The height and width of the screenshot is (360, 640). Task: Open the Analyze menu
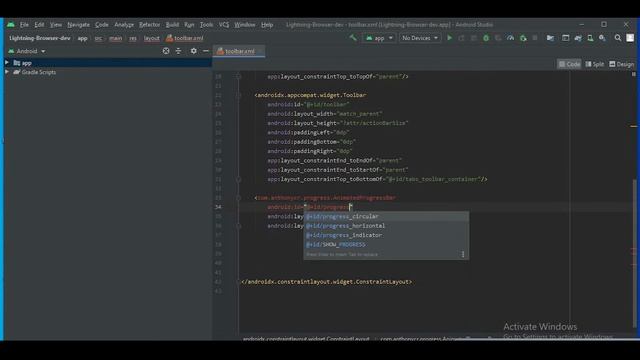click(x=124, y=24)
